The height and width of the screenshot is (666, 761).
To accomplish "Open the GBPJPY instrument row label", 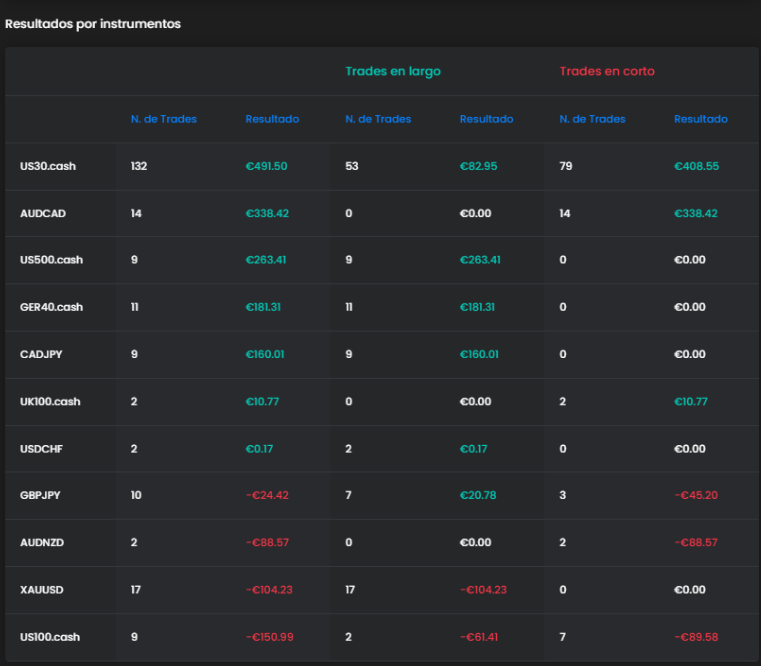I will tap(41, 495).
